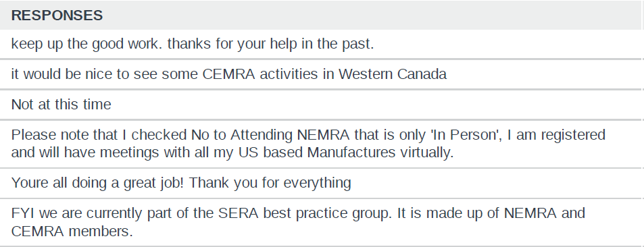Click the words 'Western Canada' in the second response

tap(392, 74)
